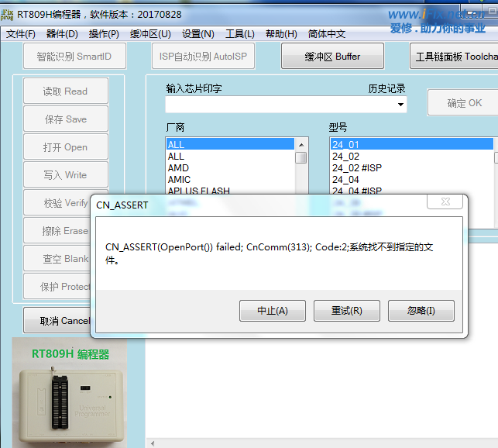
Task: Click the manufacturer list scrollbar thumb
Action: click(301, 157)
